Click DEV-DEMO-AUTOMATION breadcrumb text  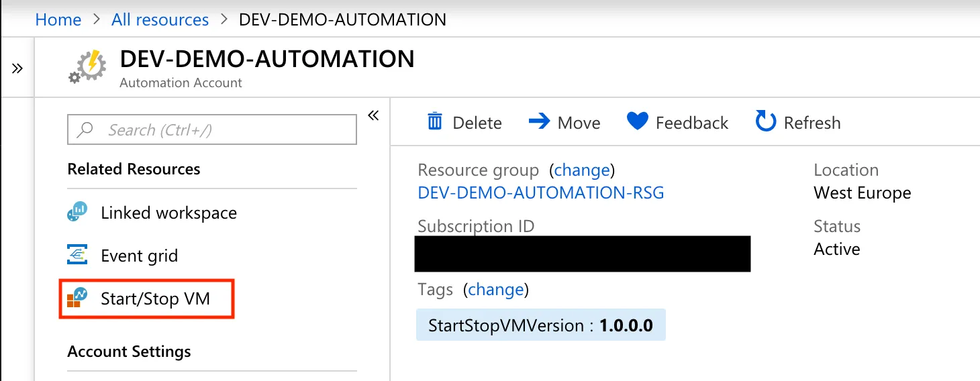pyautogui.click(x=342, y=19)
